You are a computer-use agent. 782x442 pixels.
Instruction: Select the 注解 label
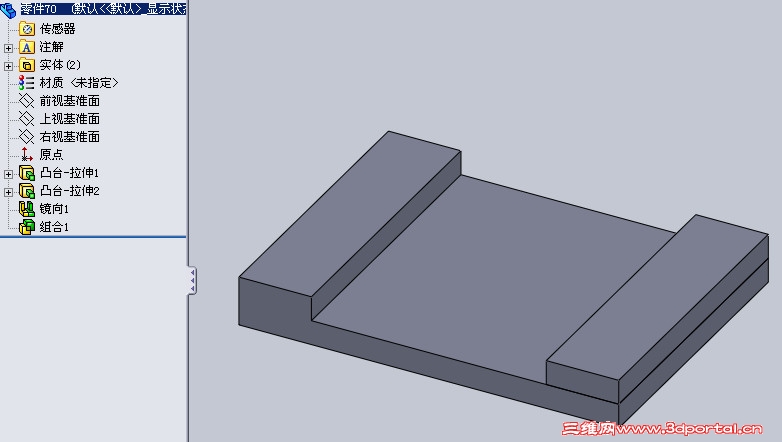51,47
